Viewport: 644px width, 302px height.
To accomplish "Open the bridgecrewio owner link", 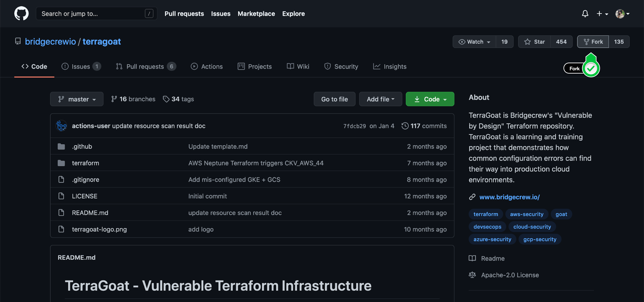I will pos(51,42).
